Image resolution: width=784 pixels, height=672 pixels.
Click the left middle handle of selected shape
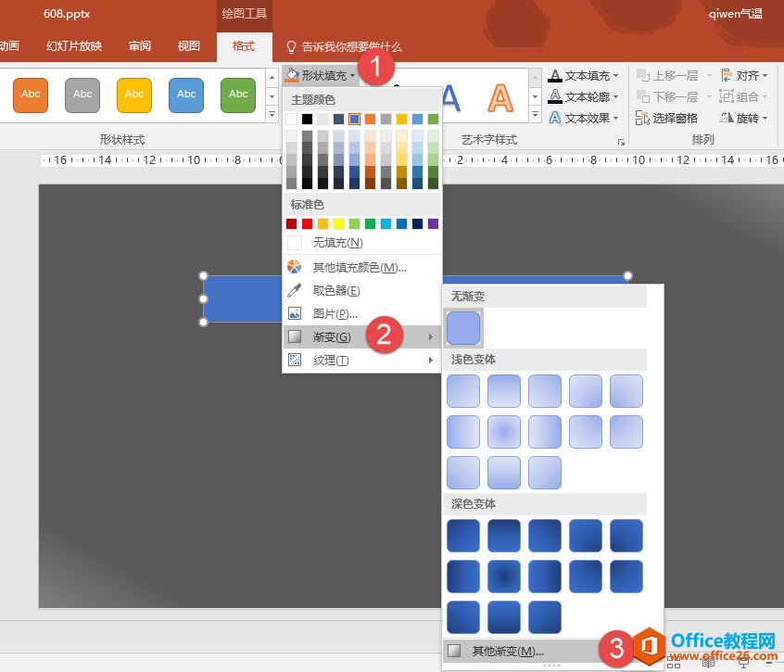[203, 299]
